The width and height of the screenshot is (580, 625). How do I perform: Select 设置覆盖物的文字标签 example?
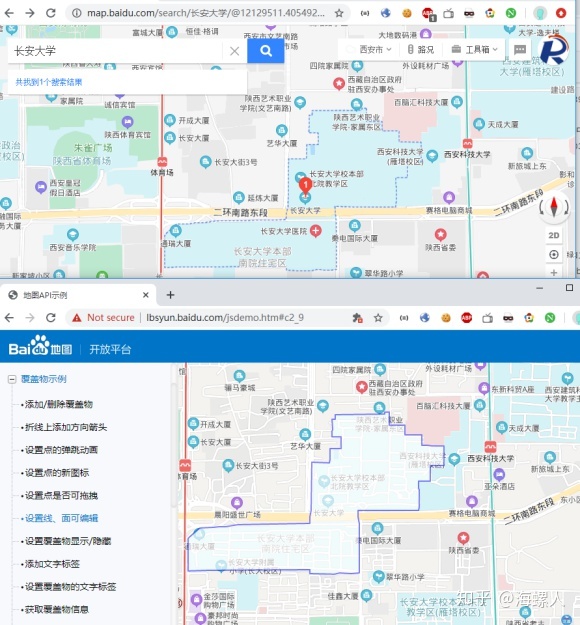click(x=70, y=587)
